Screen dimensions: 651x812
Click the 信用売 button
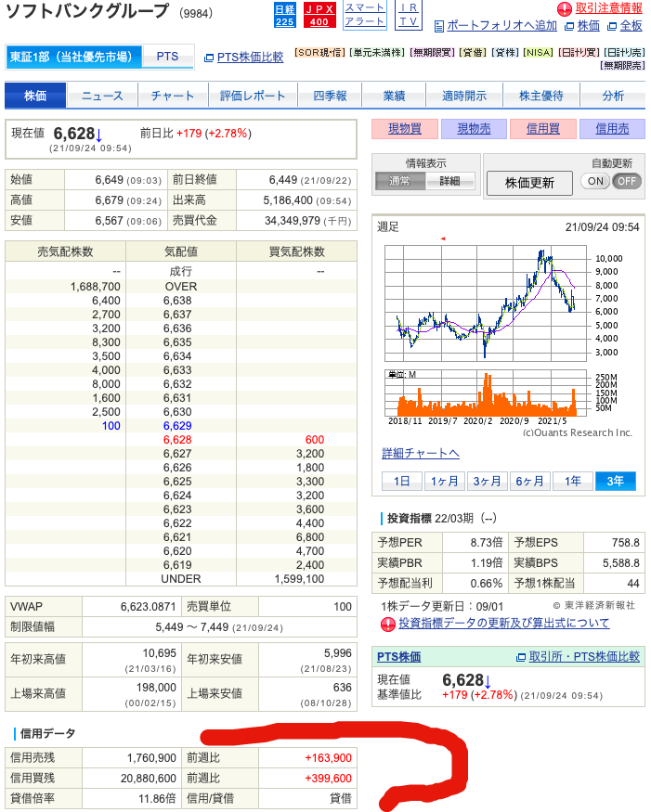tap(612, 129)
